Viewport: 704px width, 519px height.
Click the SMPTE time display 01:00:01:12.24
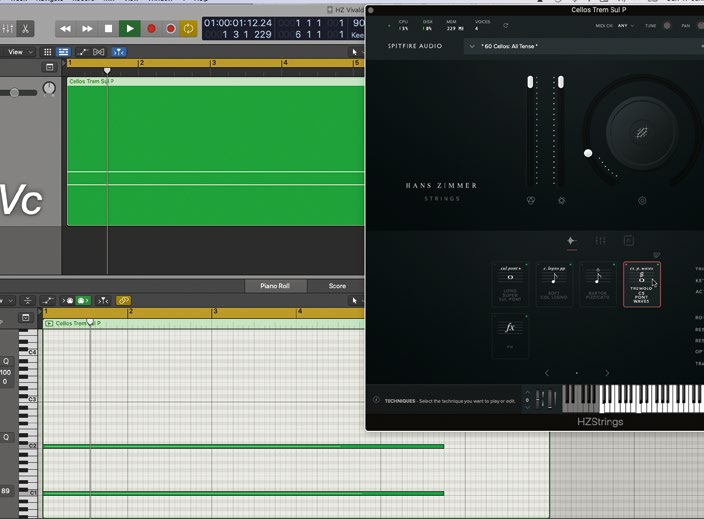coord(238,23)
